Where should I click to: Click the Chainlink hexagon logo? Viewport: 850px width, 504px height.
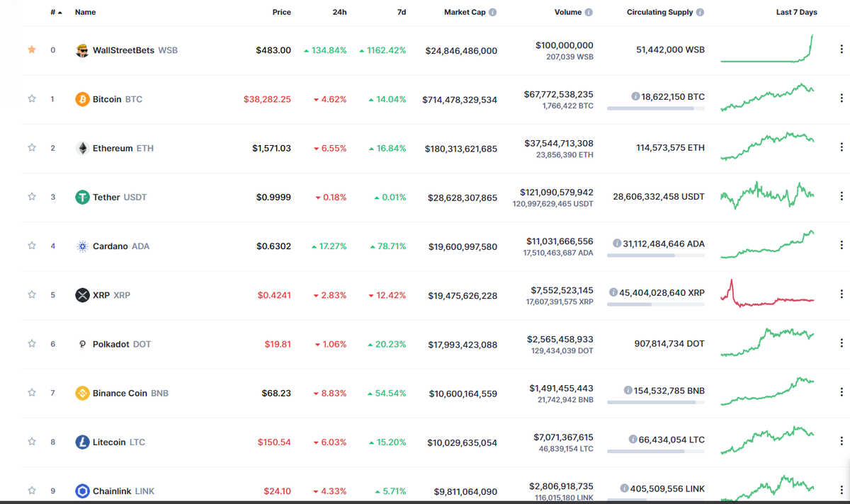[x=82, y=491]
